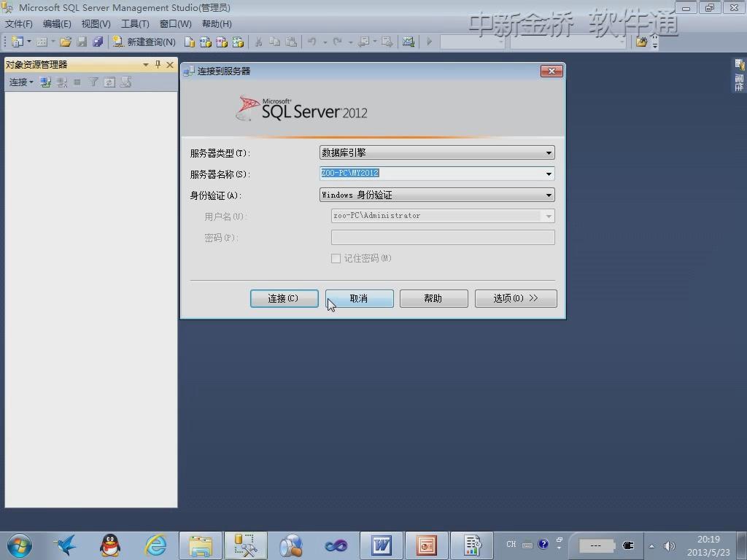Click the MDX query toolbar icon
Viewport: 747px width, 560px height.
[x=205, y=42]
